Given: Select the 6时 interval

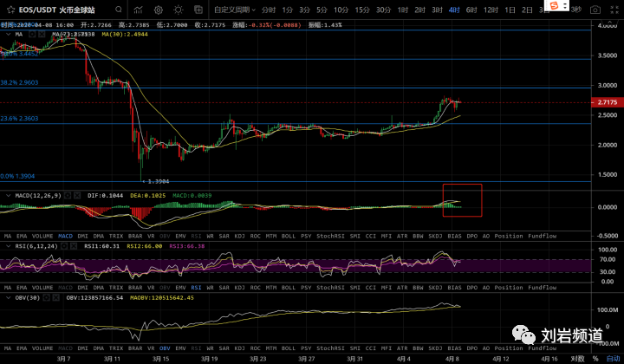Looking at the screenshot, I should coord(471,10).
